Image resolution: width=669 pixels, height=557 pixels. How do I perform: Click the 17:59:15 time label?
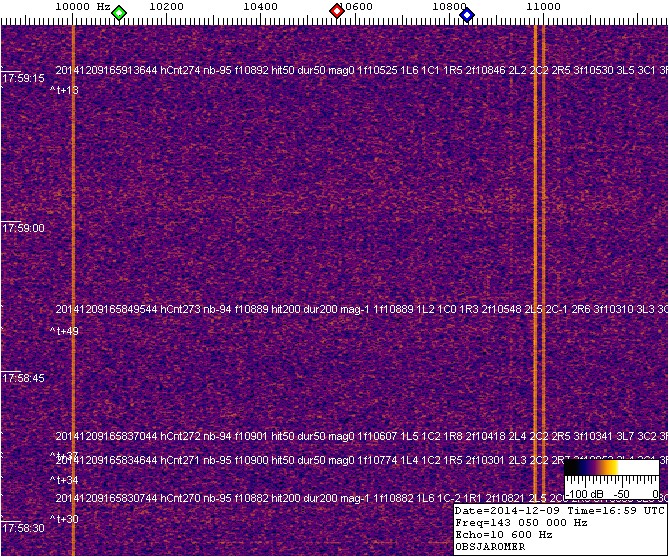(23, 78)
